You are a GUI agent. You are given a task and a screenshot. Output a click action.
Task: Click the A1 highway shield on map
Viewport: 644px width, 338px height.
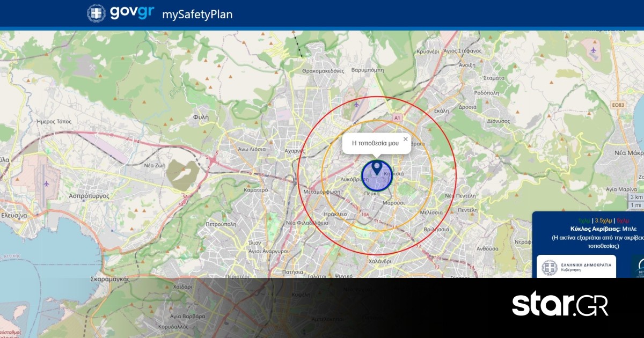[397, 117]
